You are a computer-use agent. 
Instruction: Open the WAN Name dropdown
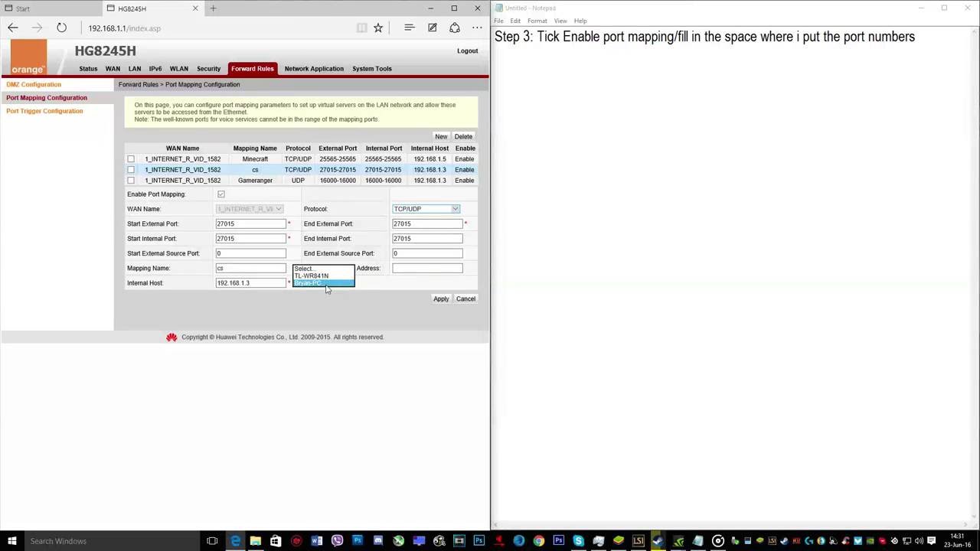click(x=250, y=209)
